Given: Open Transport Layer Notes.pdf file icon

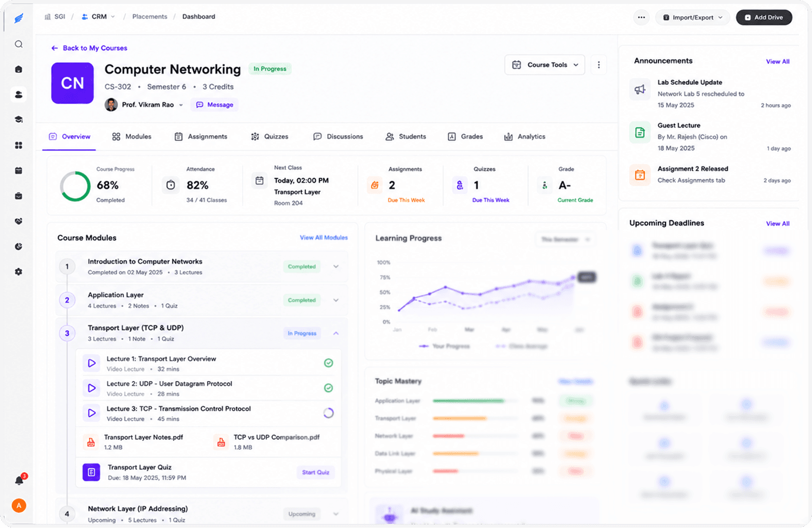Looking at the screenshot, I should pyautogui.click(x=91, y=441).
